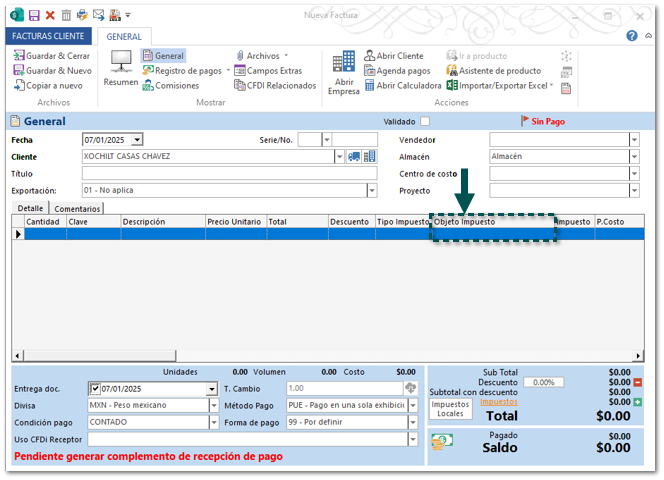
Task: Click the Comisiones icon
Action: pos(170,86)
